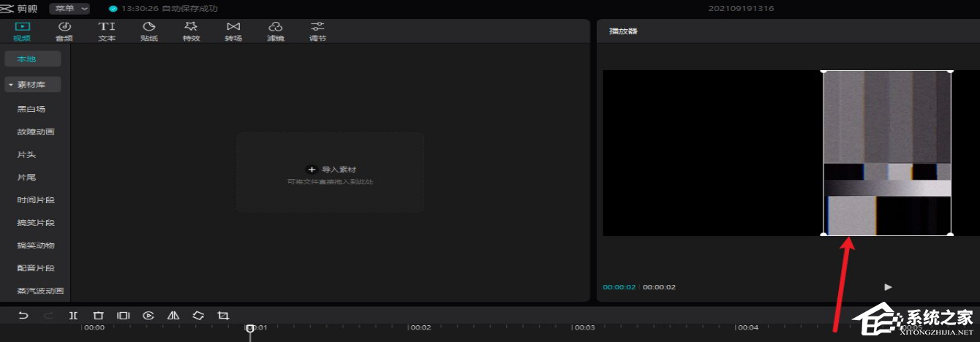
Task: Open the 转场 (Transitions) tab
Action: pyautogui.click(x=233, y=31)
